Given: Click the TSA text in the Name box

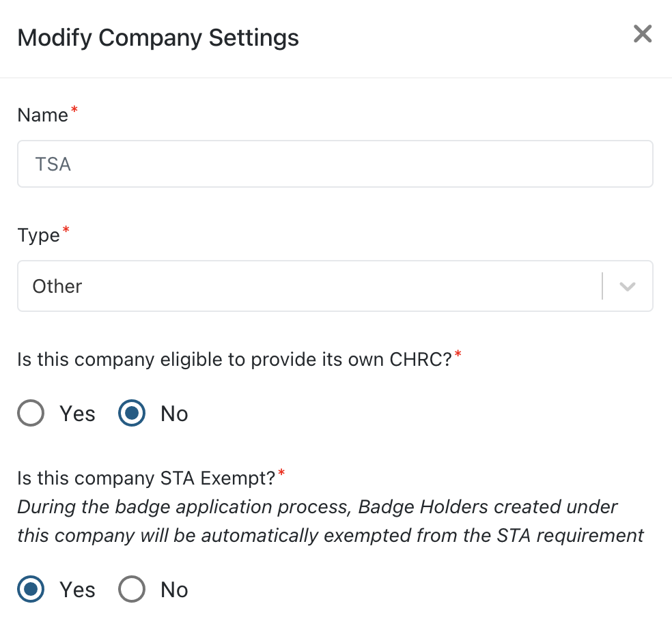Looking at the screenshot, I should coord(53,164).
